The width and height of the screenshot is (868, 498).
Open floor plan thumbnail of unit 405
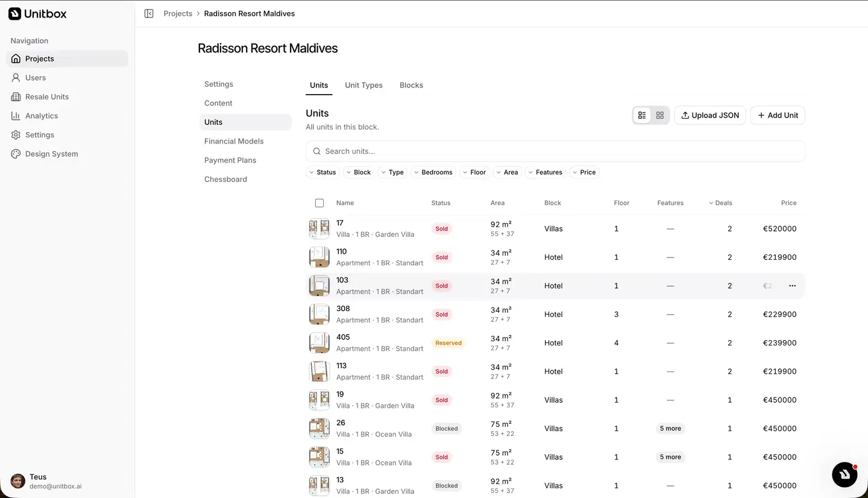(319, 343)
